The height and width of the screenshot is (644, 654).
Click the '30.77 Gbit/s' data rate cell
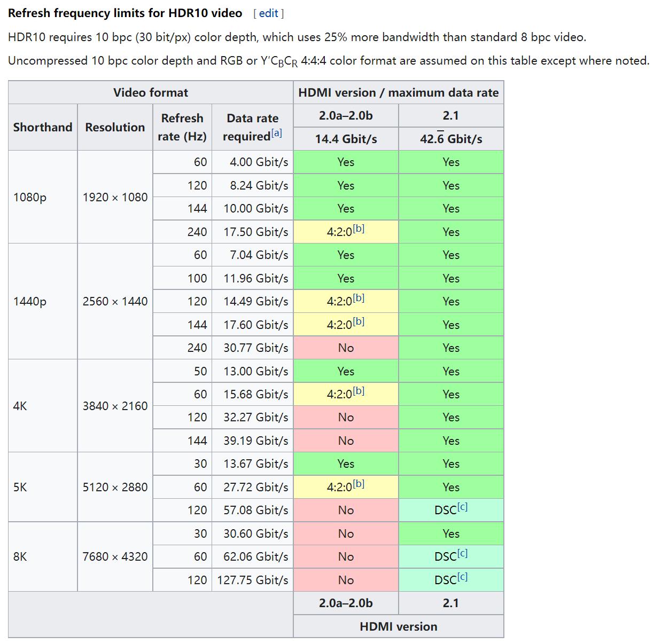[x=252, y=348]
